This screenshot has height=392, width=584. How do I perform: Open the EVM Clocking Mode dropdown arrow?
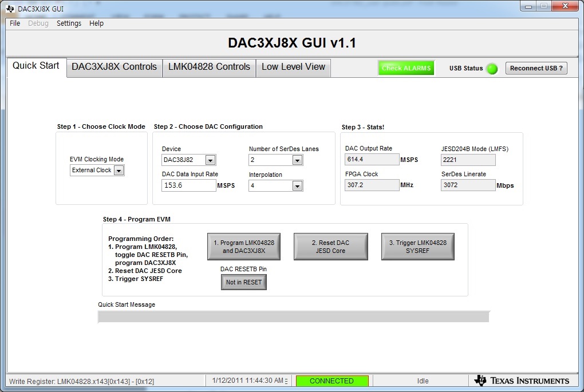point(119,171)
